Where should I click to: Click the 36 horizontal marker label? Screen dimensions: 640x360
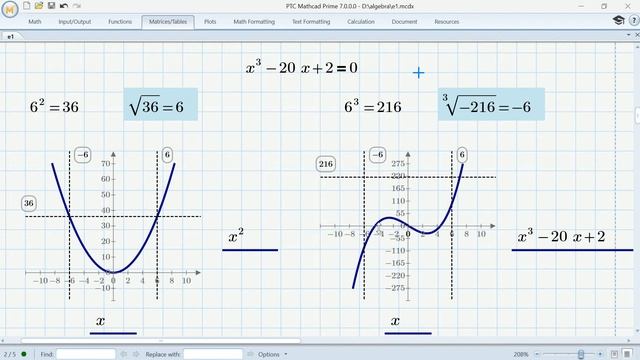[29, 203]
